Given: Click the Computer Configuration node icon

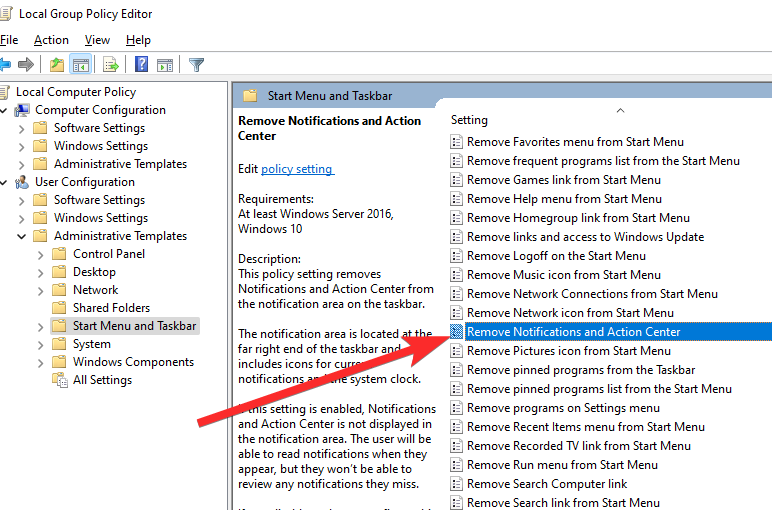Looking at the screenshot, I should 22,110.
